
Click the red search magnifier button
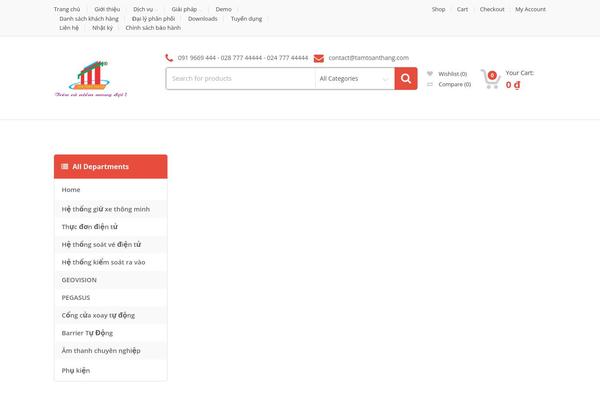(x=406, y=78)
